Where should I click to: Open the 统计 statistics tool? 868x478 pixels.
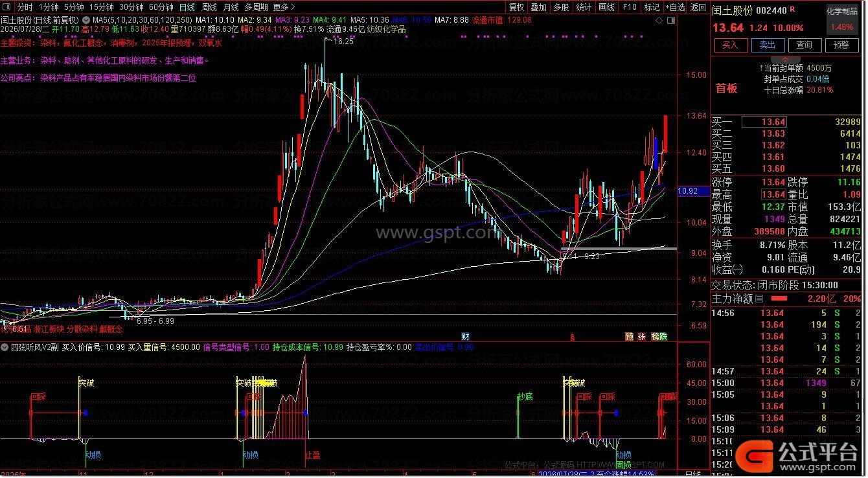click(584, 7)
